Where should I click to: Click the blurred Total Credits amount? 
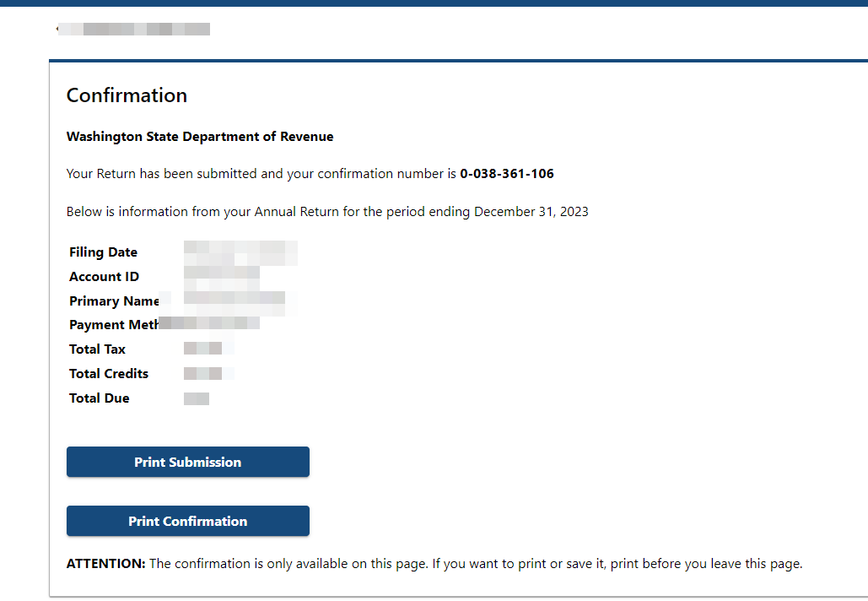click(208, 373)
